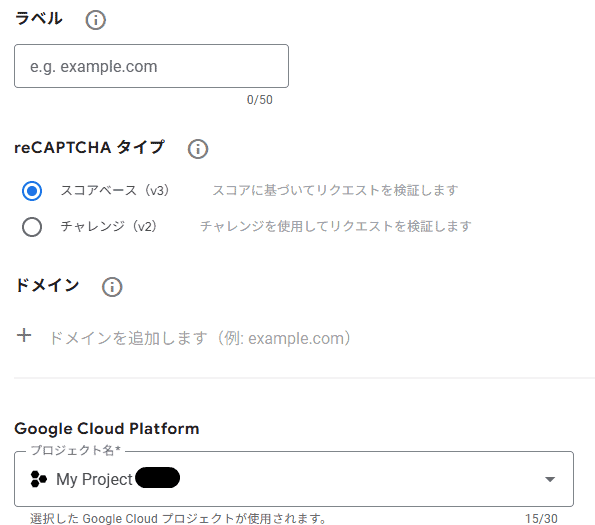Click the ラベル heading

[x=39, y=18]
